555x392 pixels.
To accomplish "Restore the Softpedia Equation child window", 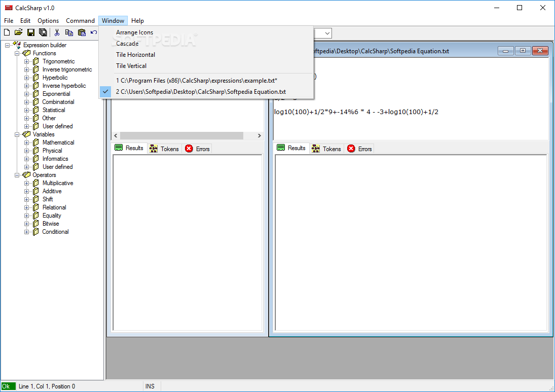I will click(523, 51).
